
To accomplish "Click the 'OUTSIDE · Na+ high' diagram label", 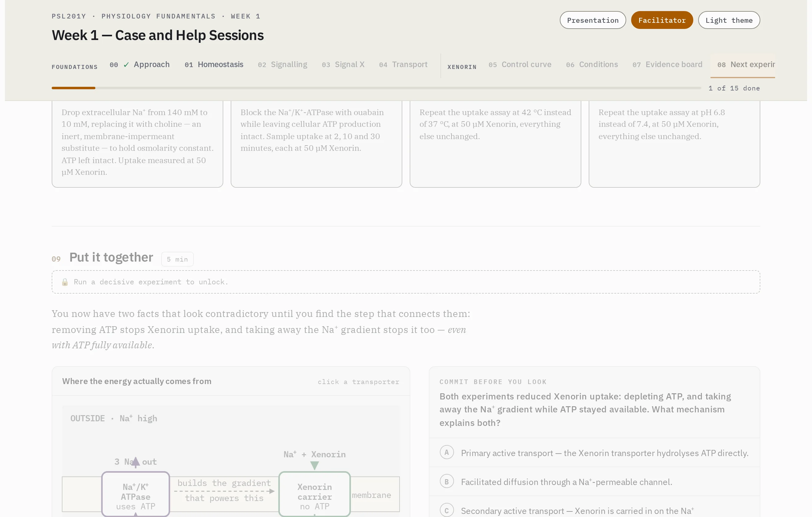I will (x=113, y=419).
